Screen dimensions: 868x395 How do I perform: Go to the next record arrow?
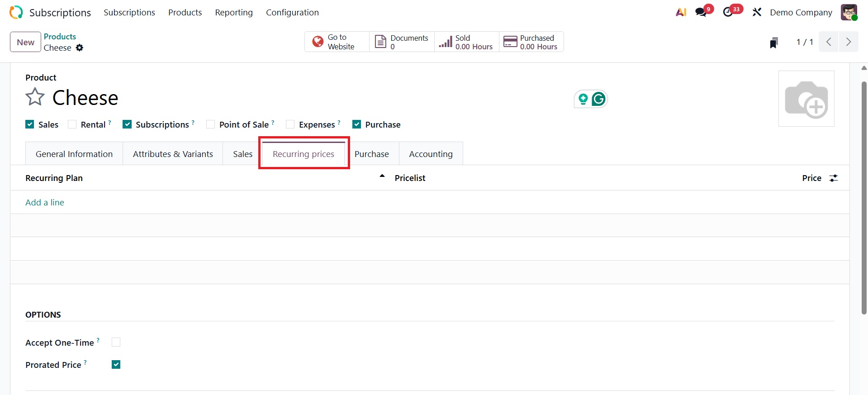click(849, 42)
